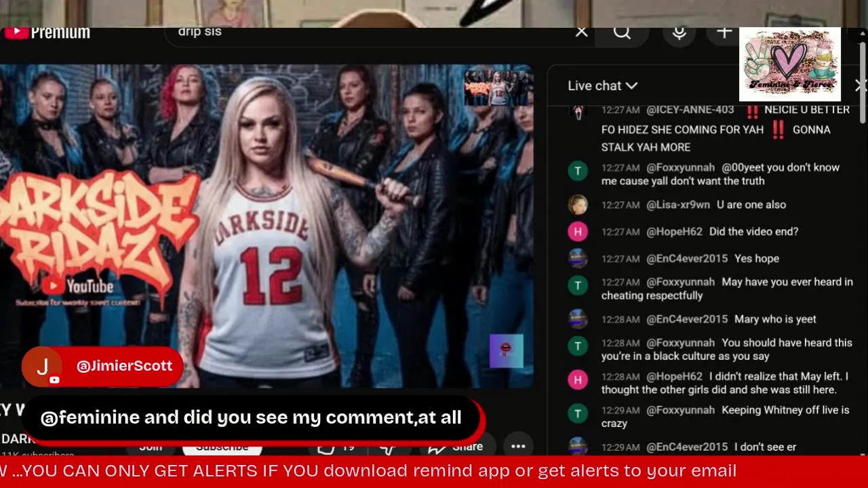Open username @Lisa-xr9wn

(x=678, y=205)
